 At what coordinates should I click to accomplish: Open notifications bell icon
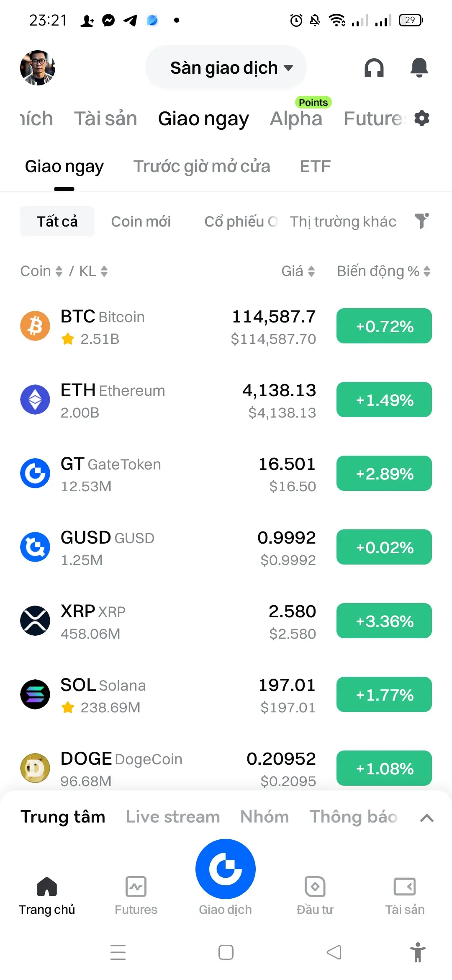[x=419, y=67]
